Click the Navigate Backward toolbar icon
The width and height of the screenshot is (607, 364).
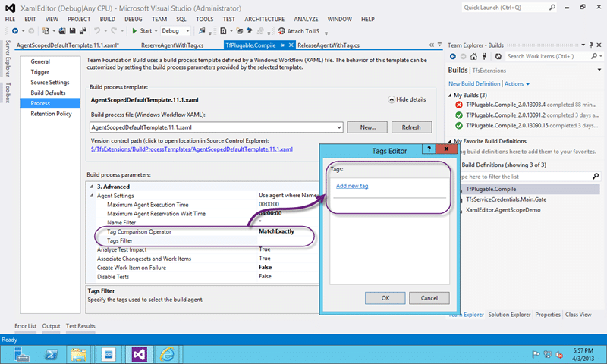[14, 31]
